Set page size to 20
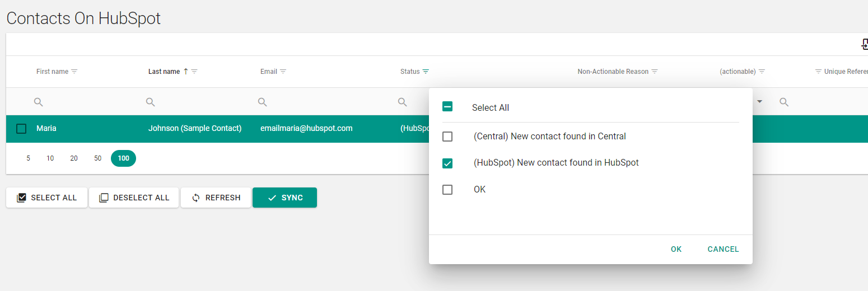 [74, 158]
